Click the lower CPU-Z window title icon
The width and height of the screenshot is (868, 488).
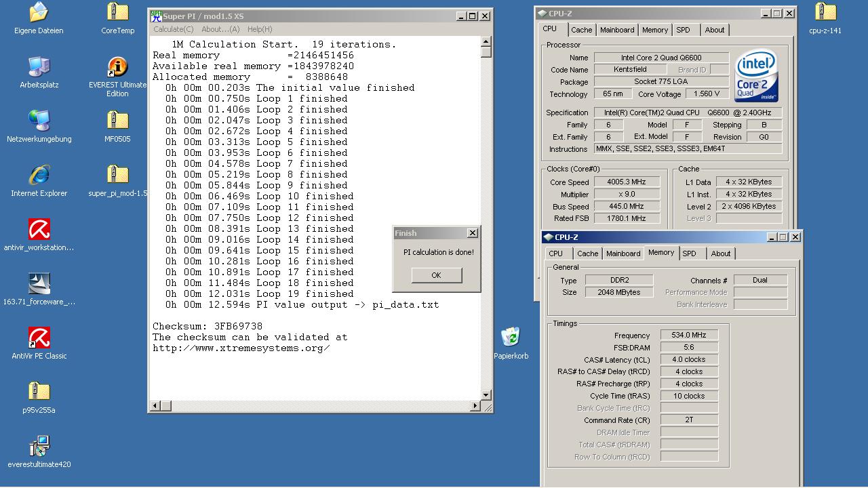coord(549,237)
